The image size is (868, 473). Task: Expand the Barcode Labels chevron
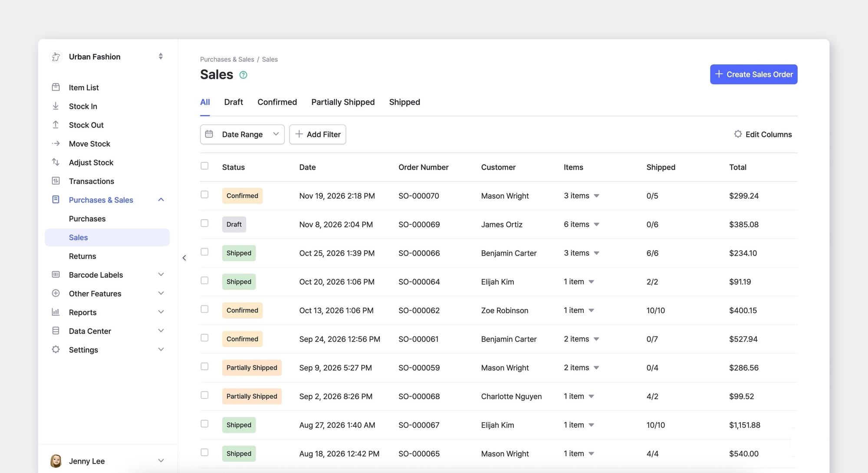click(x=161, y=274)
